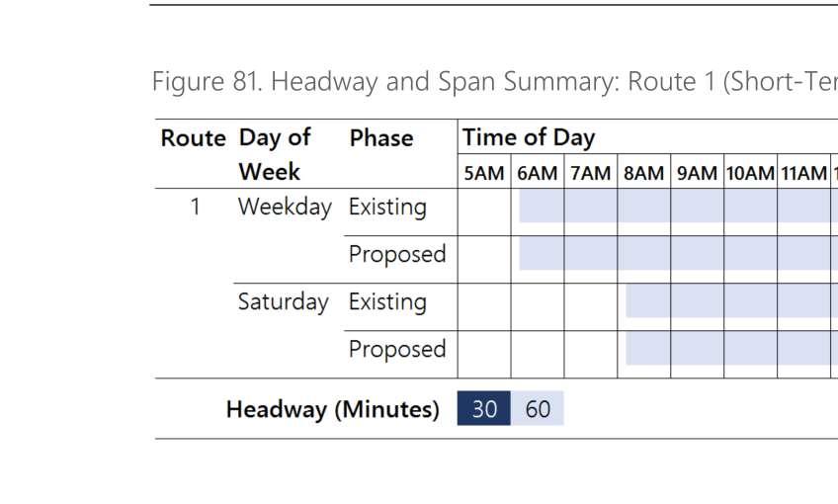Click the Phase column header
Screen dimensions: 838x504
[380, 138]
